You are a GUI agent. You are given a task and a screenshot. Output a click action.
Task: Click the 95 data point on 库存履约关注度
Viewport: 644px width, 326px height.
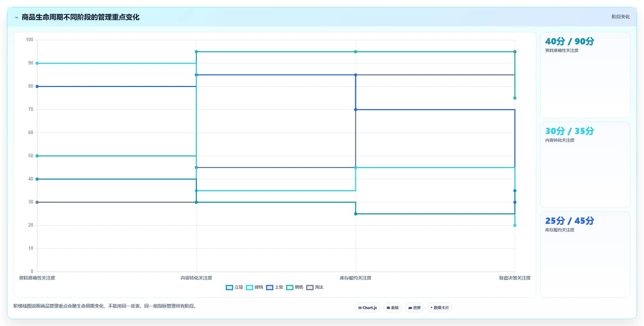point(356,52)
